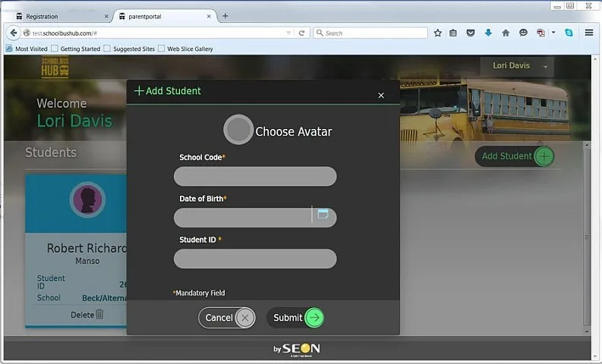
Task: Open the Pocket icon in toolbar
Action: 471,33
